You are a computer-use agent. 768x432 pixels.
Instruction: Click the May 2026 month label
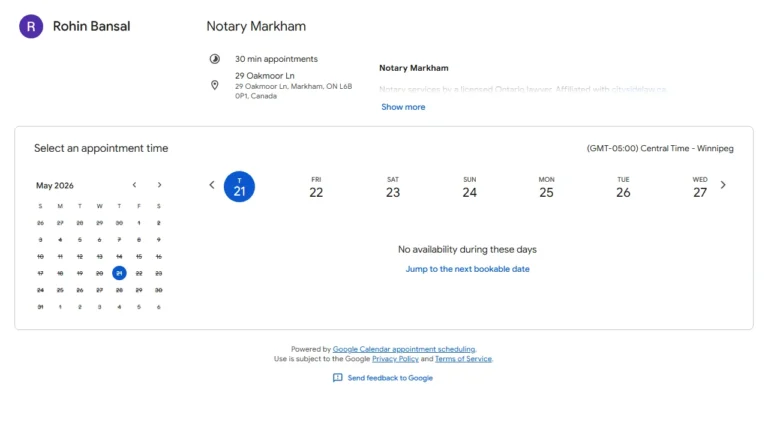[x=55, y=186]
